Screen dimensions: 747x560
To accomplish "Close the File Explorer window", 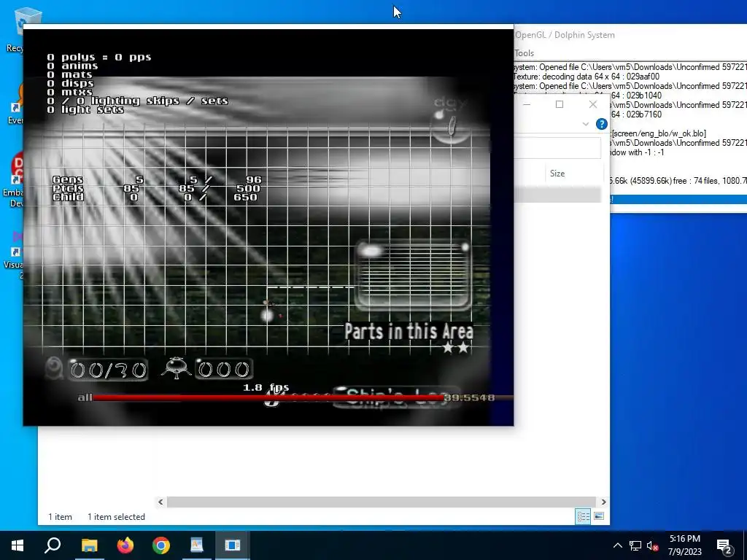I will pos(593,104).
